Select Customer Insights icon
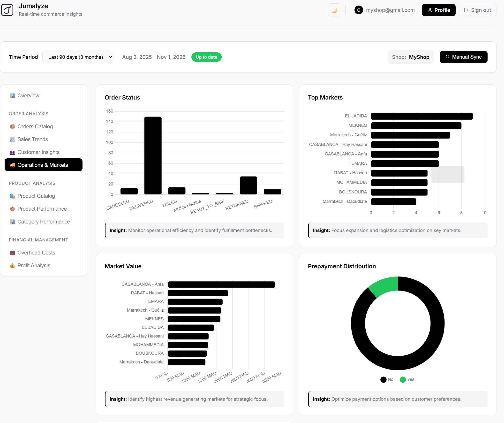This screenshot has width=504, height=423. (12, 152)
